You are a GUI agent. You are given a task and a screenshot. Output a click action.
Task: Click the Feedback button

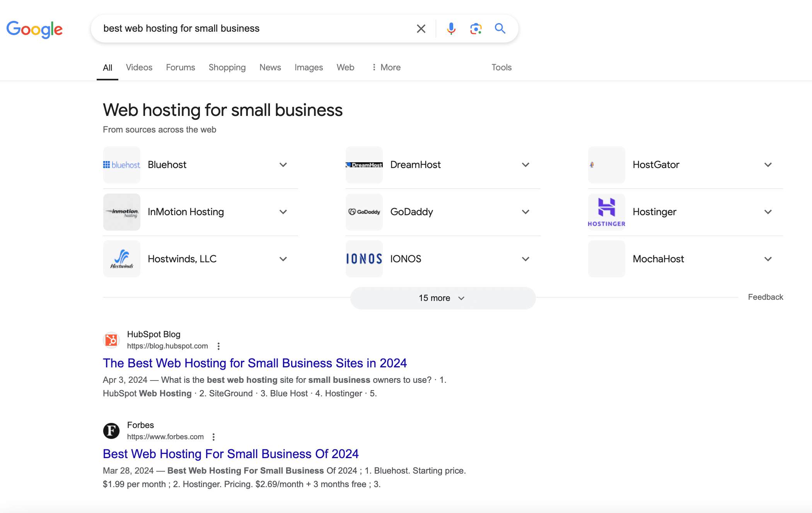(765, 297)
